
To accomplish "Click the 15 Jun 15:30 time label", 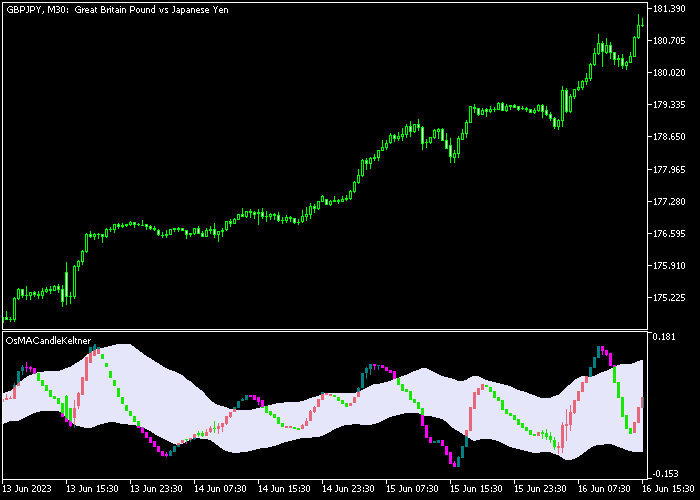I will tap(476, 488).
